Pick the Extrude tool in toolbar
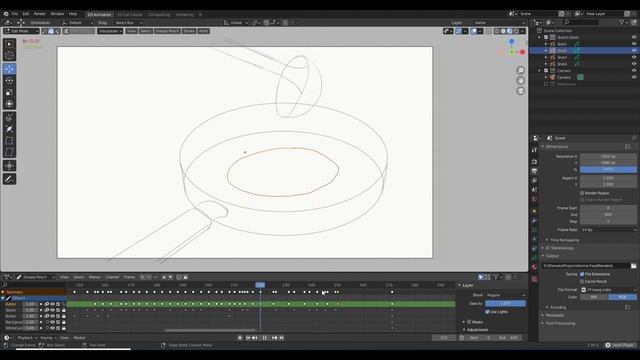The image size is (640, 360). (x=9, y=118)
